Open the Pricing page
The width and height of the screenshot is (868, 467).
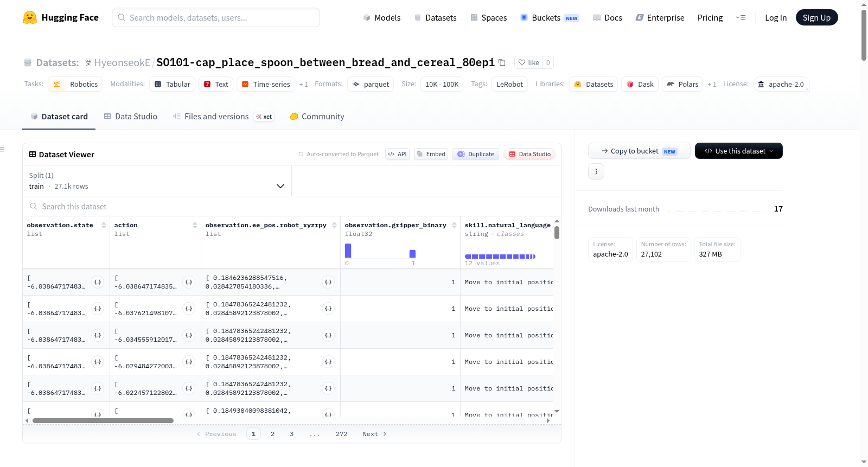tap(710, 17)
